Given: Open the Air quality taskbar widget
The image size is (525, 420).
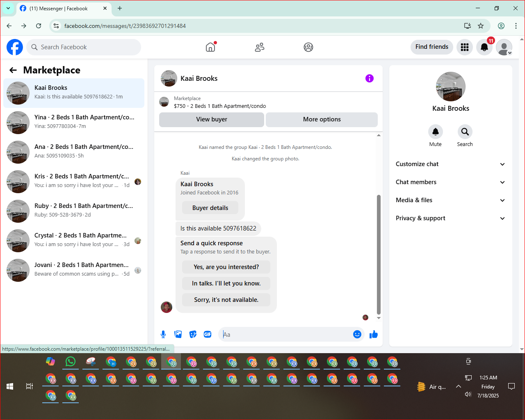Looking at the screenshot, I should 431,387.
